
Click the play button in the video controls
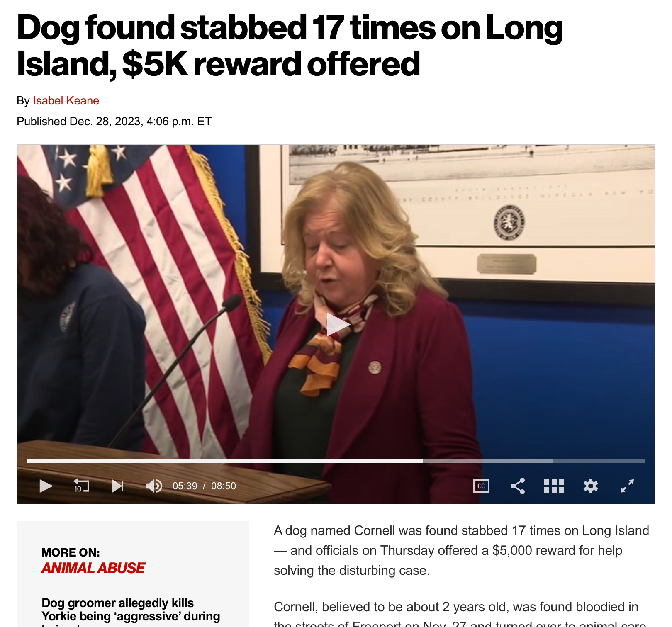[x=46, y=486]
